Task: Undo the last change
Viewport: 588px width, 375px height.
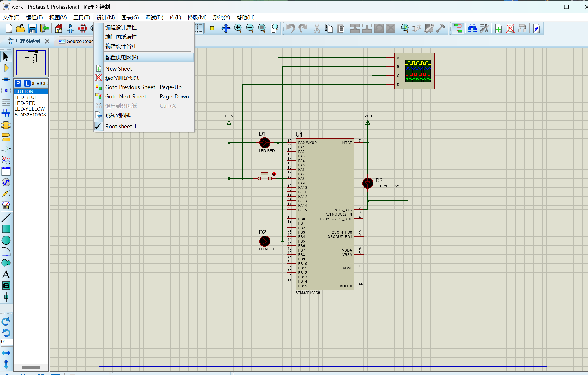Action: pos(290,28)
